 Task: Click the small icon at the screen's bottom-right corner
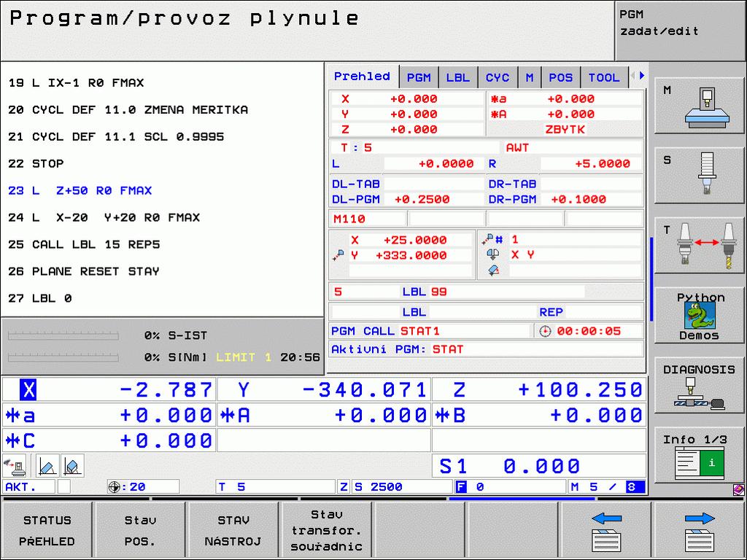tap(738, 489)
